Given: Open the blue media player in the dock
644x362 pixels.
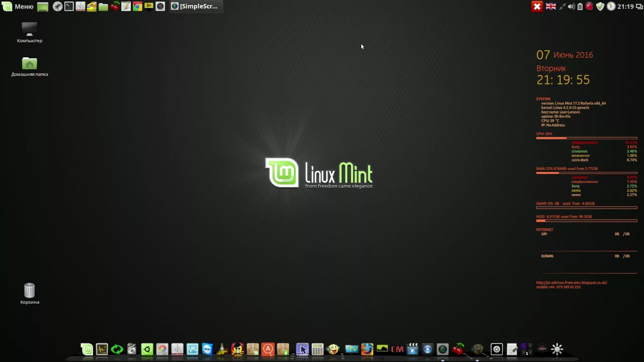Looking at the screenshot, I should [427, 349].
